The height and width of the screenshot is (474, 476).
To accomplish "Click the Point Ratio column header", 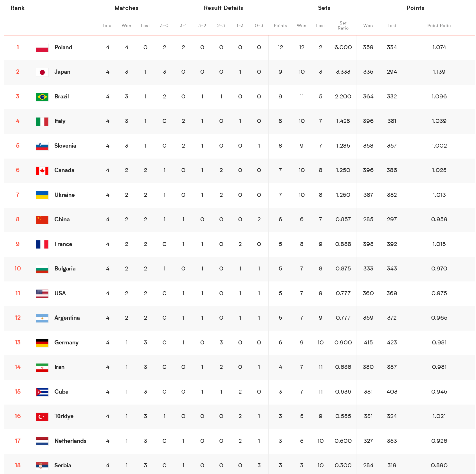I will click(x=439, y=26).
